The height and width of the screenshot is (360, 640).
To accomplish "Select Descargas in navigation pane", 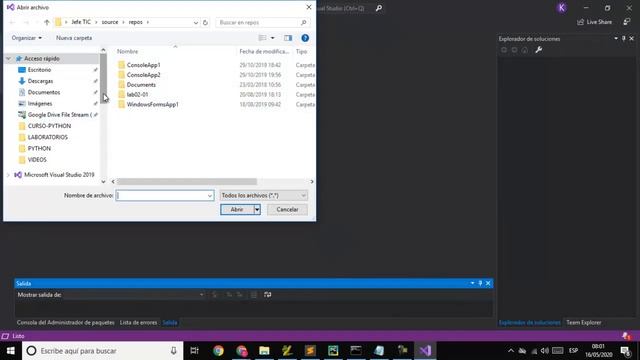I will tap(40, 81).
